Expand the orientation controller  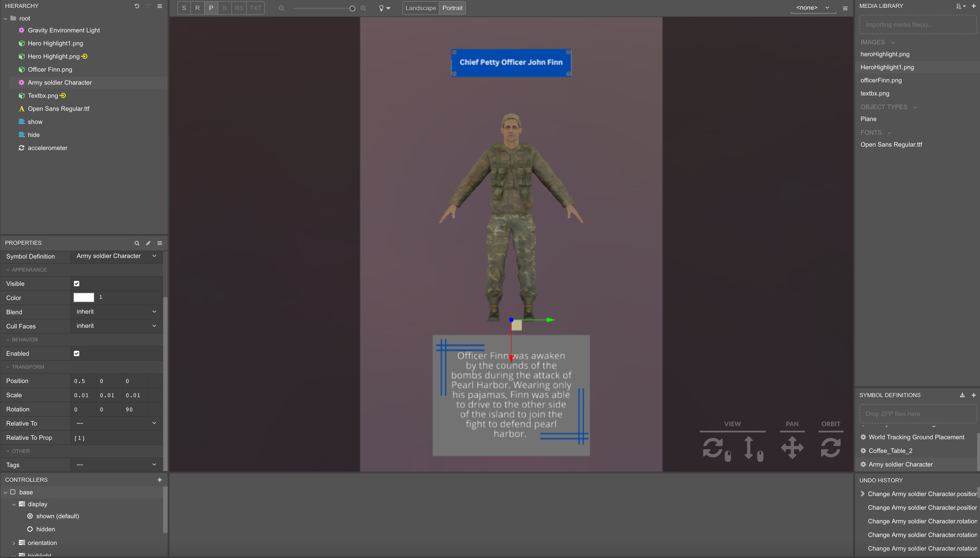click(x=14, y=543)
